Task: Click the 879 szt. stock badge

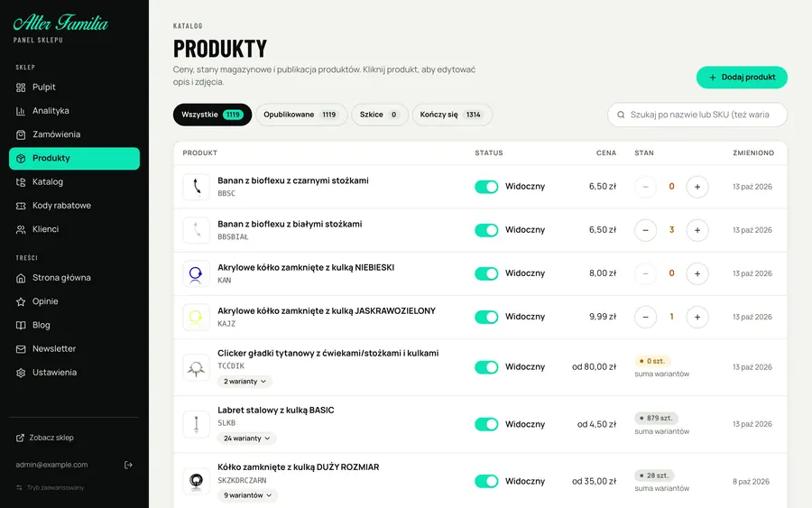Action: pyautogui.click(x=656, y=419)
